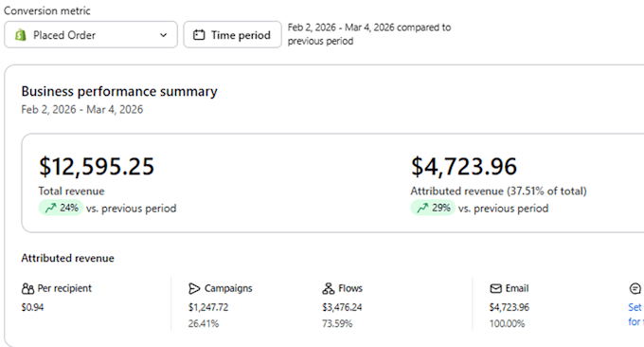
Task: Click the 26.41% campaigns share
Action: [x=204, y=324]
